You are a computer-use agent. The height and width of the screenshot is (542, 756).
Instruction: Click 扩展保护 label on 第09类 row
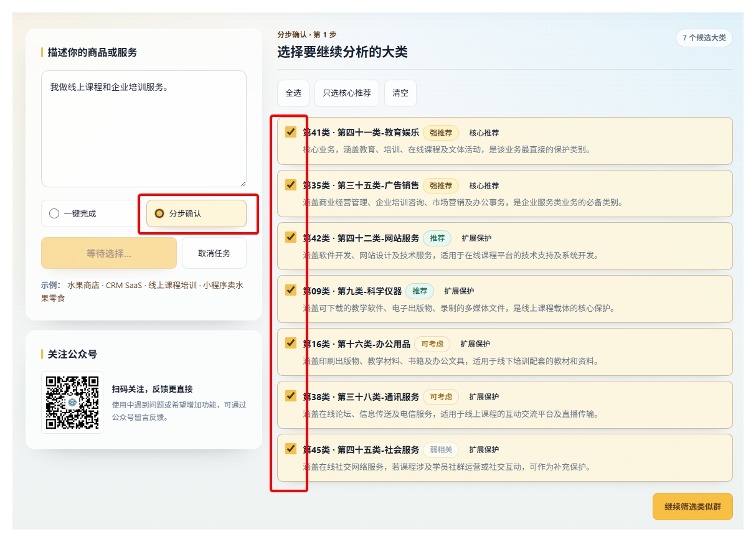(x=459, y=291)
